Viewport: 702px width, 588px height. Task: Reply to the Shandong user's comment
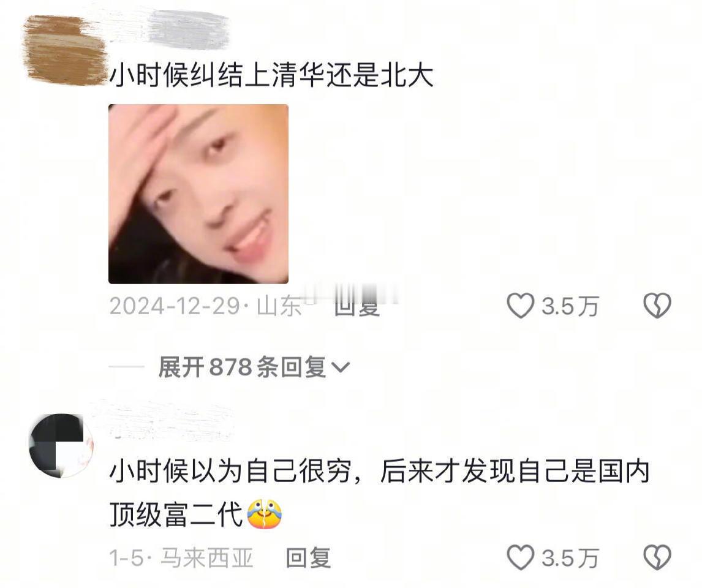point(357,306)
